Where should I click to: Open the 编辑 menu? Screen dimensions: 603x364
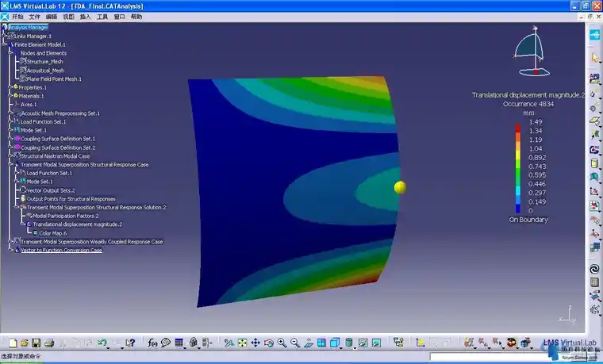52,17
